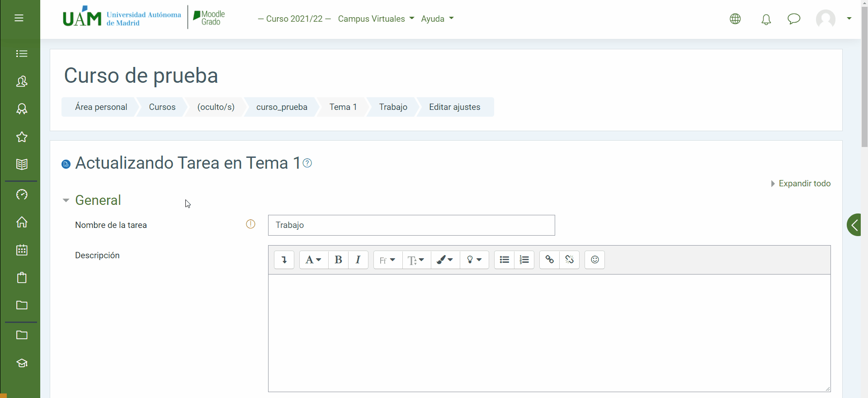Show more editor toolbar buttons
This screenshot has width=868, height=398.
coord(284,260)
